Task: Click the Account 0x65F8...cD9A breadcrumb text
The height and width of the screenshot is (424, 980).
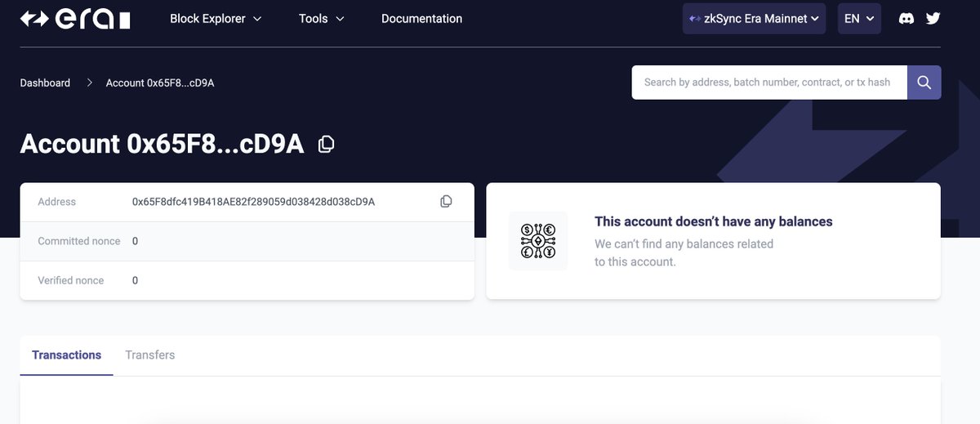Action: tap(160, 83)
